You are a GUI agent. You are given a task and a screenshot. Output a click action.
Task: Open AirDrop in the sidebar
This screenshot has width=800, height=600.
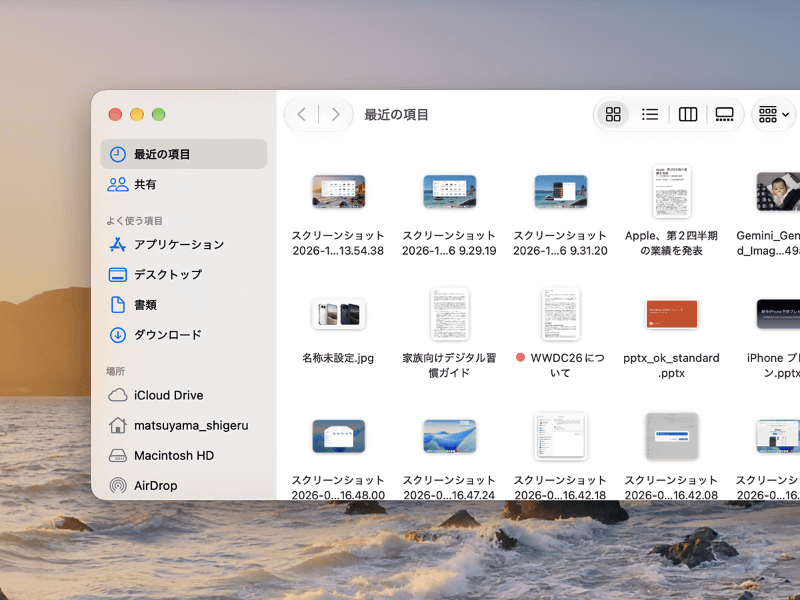point(184,485)
